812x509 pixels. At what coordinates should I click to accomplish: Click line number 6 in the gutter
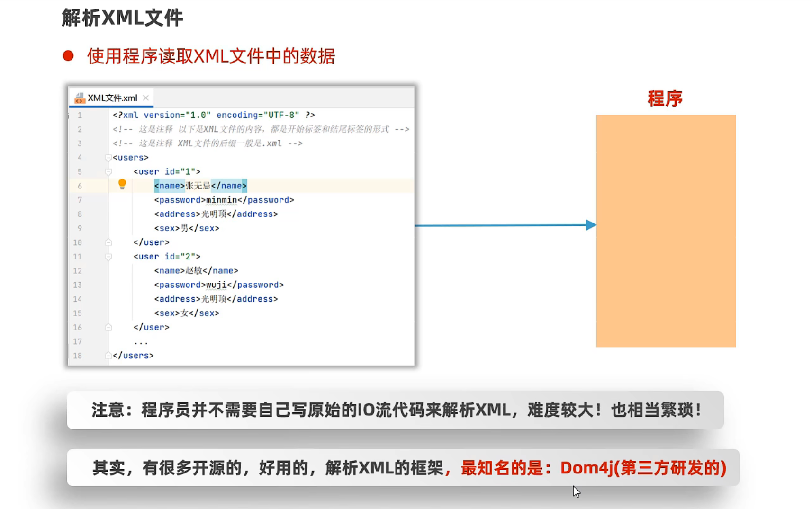pyautogui.click(x=80, y=186)
